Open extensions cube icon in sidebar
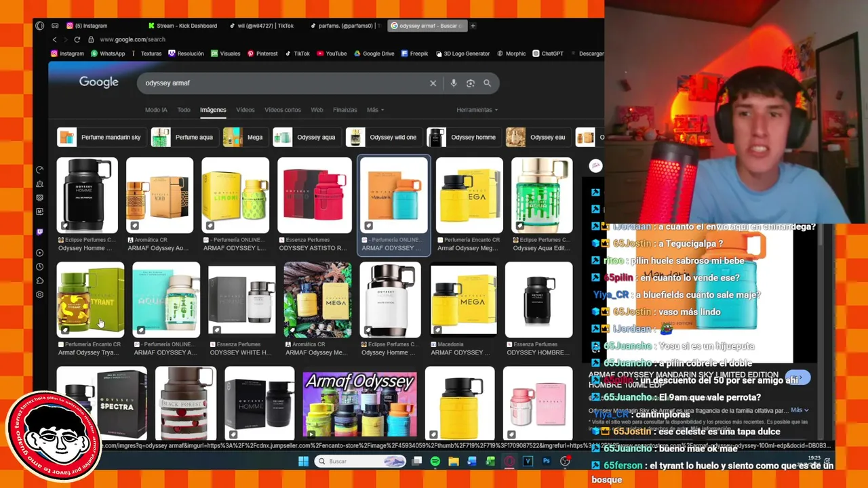This screenshot has width=868, height=488. coord(40,281)
